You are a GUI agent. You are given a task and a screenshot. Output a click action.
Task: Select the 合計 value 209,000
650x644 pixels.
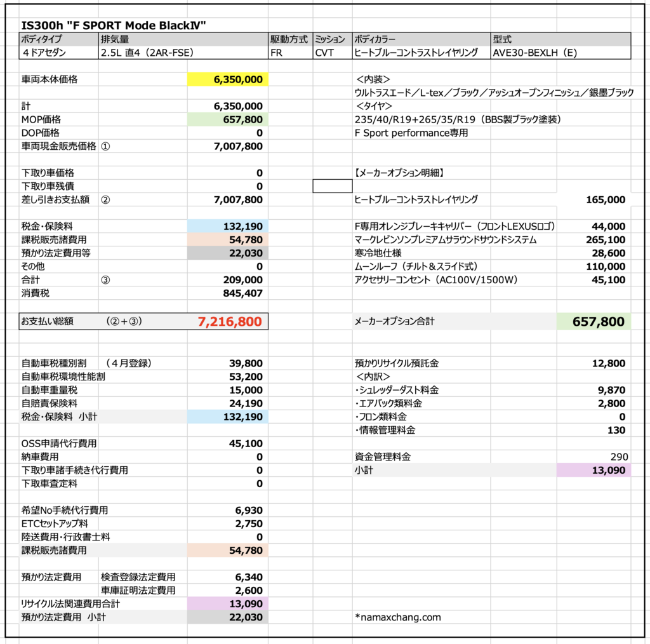click(243, 280)
